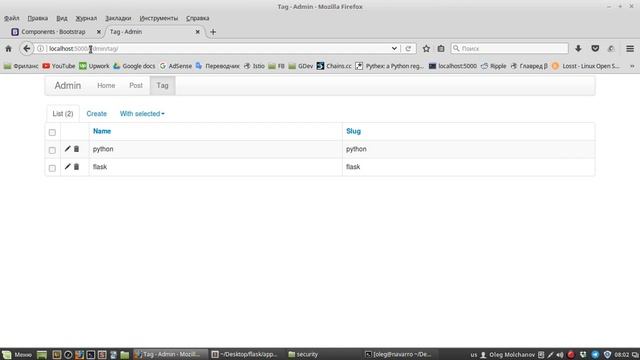Expand the With selected dropdown
The height and width of the screenshot is (360, 640).
[x=142, y=114]
